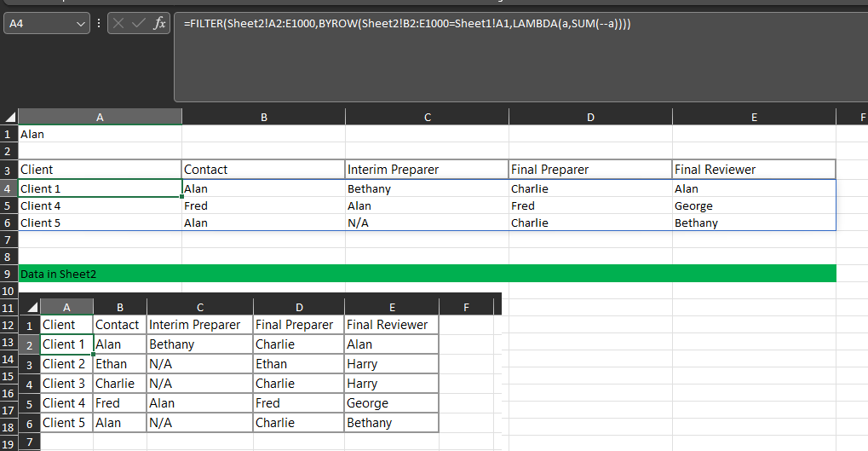
Task: Click cell B5 containing Fred
Action: [x=263, y=205]
